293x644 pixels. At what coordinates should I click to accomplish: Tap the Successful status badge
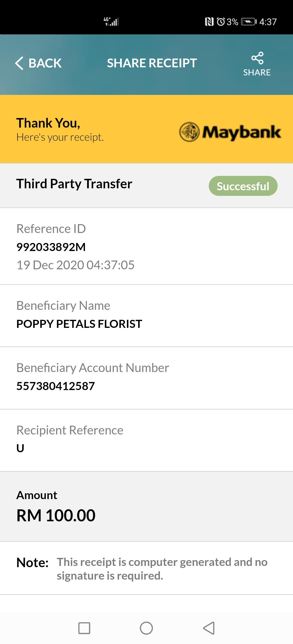coord(243,186)
